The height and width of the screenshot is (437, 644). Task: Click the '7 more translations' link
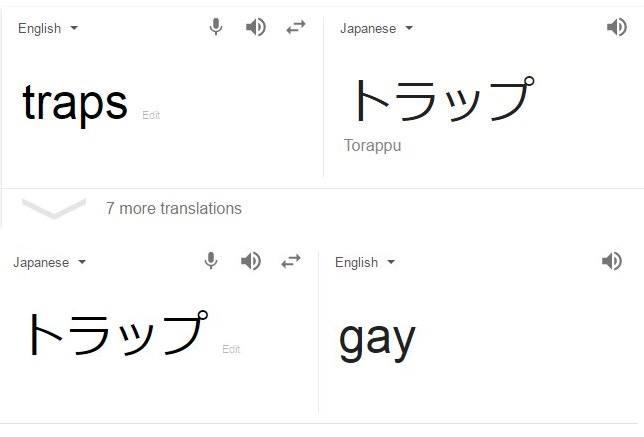pos(174,208)
